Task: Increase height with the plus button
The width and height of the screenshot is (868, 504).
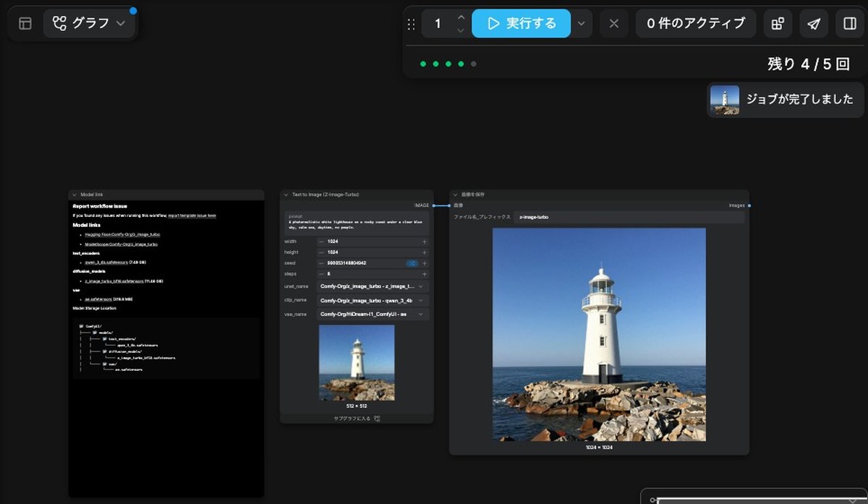Action: coord(425,252)
